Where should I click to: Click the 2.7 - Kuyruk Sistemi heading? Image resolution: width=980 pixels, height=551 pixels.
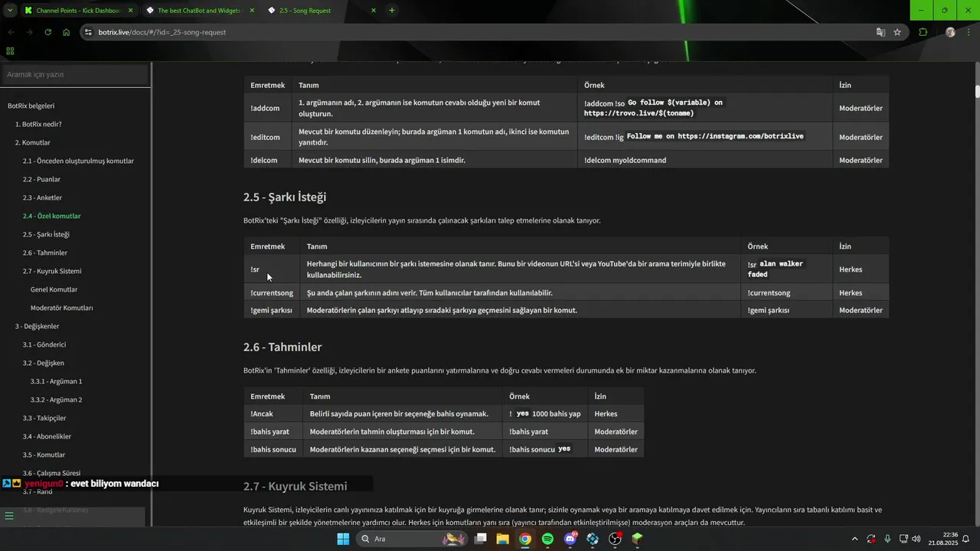pos(296,486)
